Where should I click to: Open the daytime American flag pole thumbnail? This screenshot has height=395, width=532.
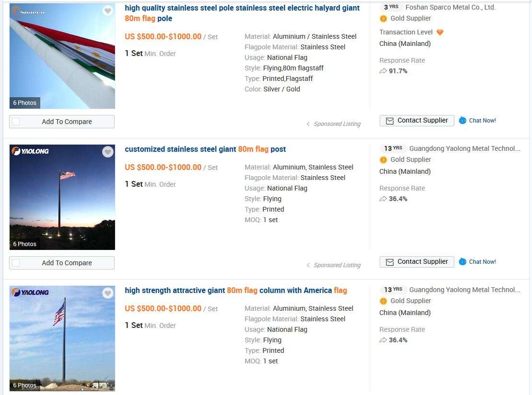coord(62,339)
